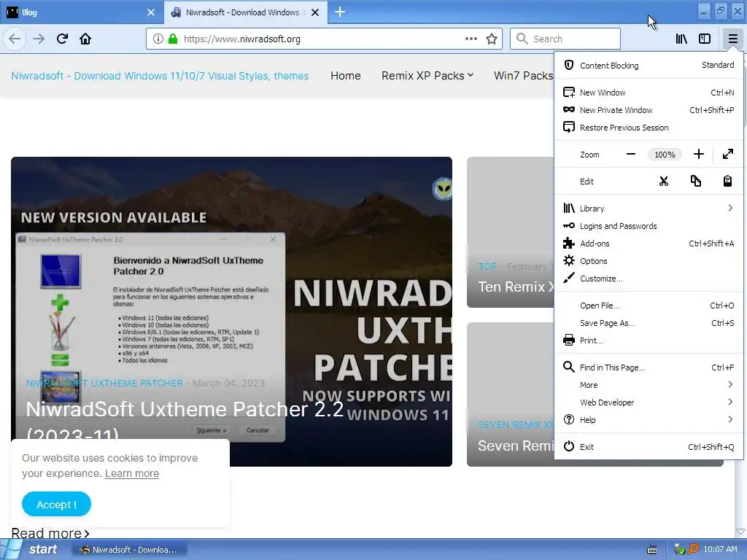
Task: Show sidebars via the sidebar toolbar icon
Action: click(705, 39)
